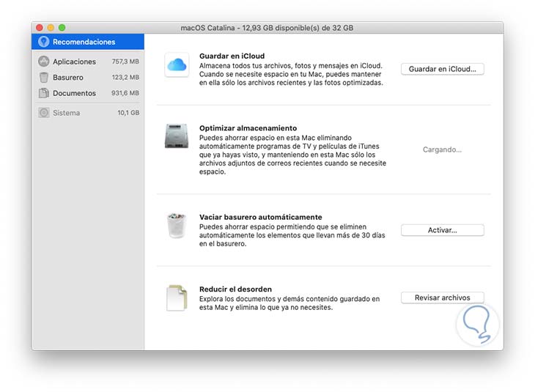Open the Basurero category
The width and height of the screenshot is (535, 392).
(88, 78)
